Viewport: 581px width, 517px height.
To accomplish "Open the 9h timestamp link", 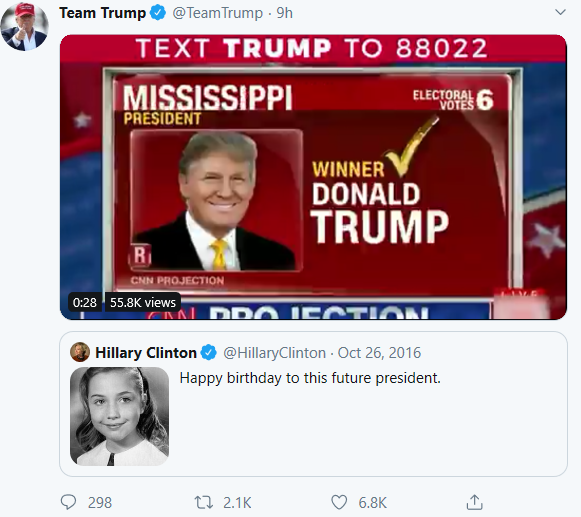I will click(x=285, y=13).
